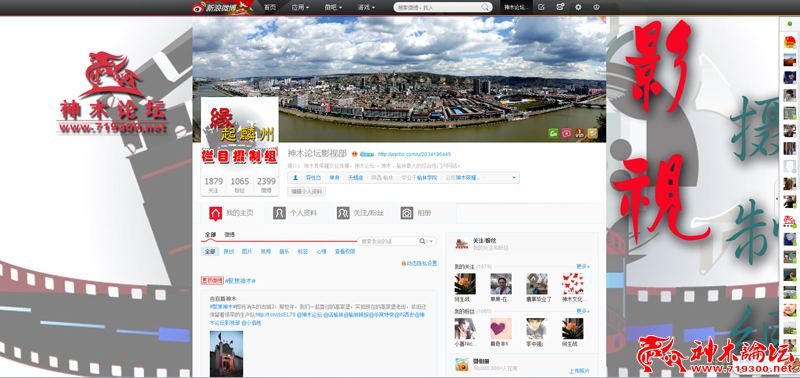The width and height of the screenshot is (800, 378).
Task: Click inside the 搜索我说的话 search field
Action: 388,241
